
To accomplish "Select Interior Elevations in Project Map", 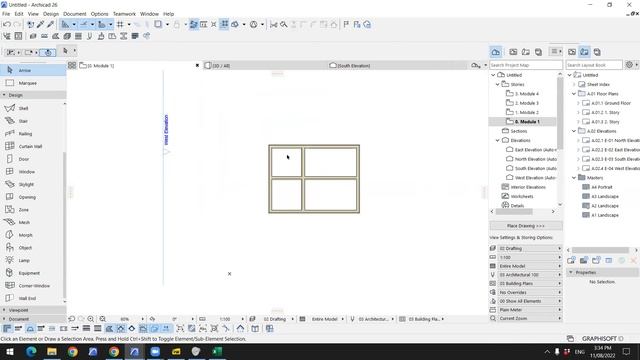I will click(x=528, y=187).
